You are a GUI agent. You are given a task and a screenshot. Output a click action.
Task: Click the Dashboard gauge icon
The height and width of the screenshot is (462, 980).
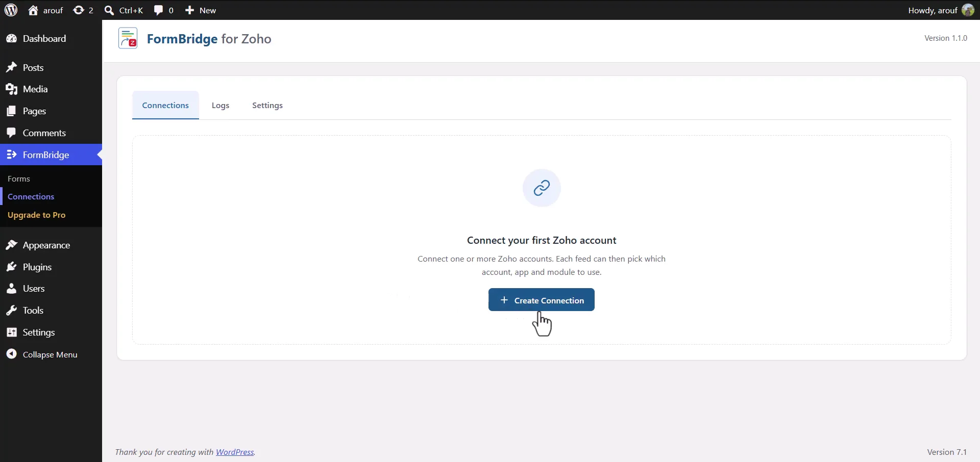click(11, 39)
